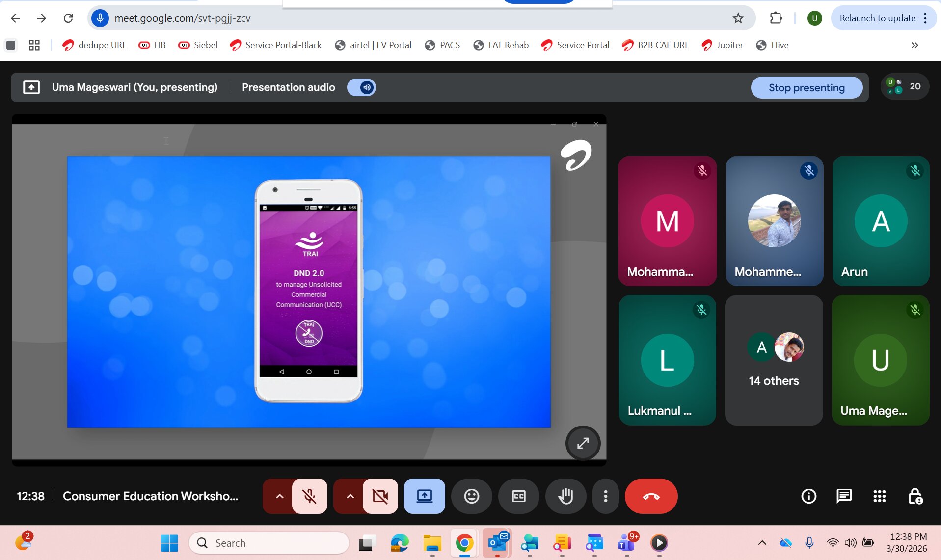Unmute the microphone
This screenshot has width=941, height=560.
(309, 496)
